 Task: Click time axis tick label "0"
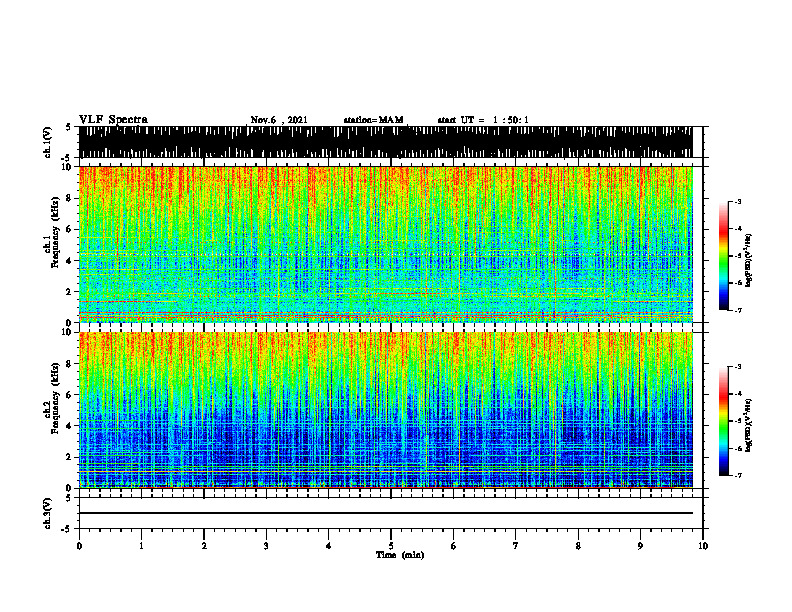pos(79,546)
